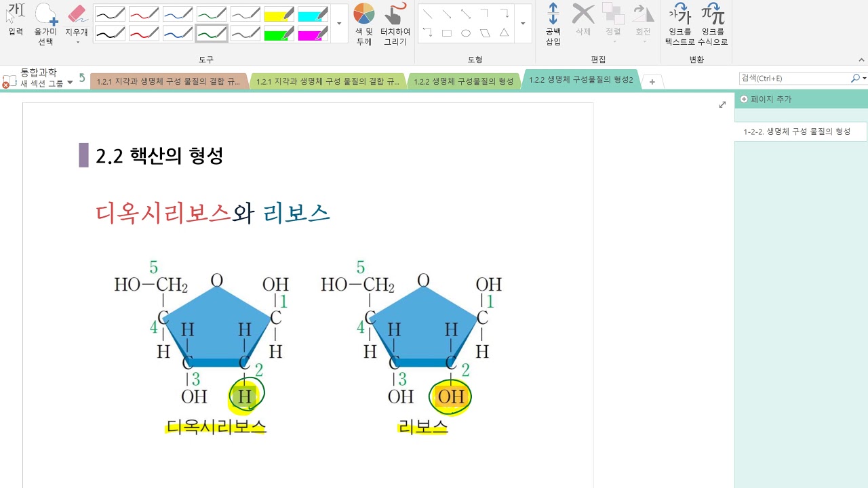Choose the rectangle shape

[446, 33]
